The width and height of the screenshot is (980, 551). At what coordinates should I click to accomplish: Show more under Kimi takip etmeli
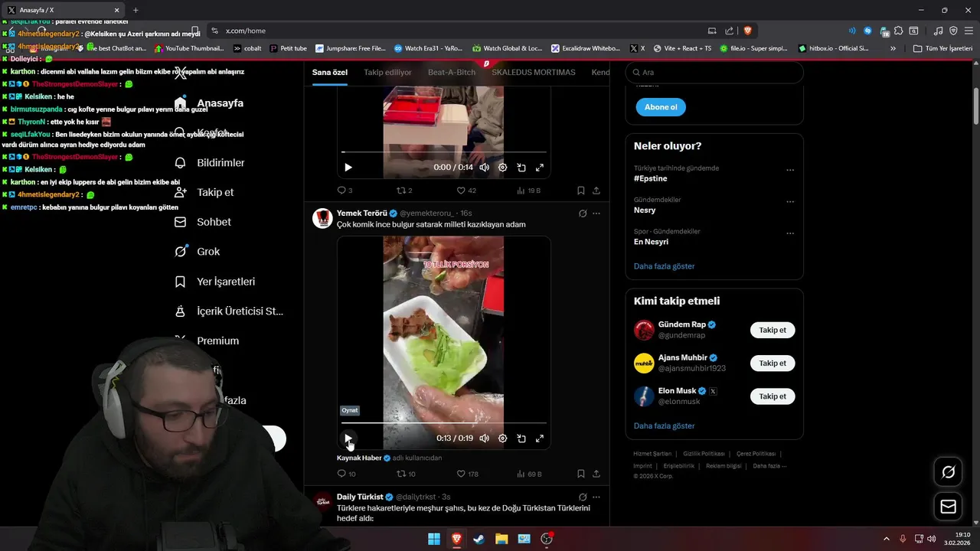(665, 425)
